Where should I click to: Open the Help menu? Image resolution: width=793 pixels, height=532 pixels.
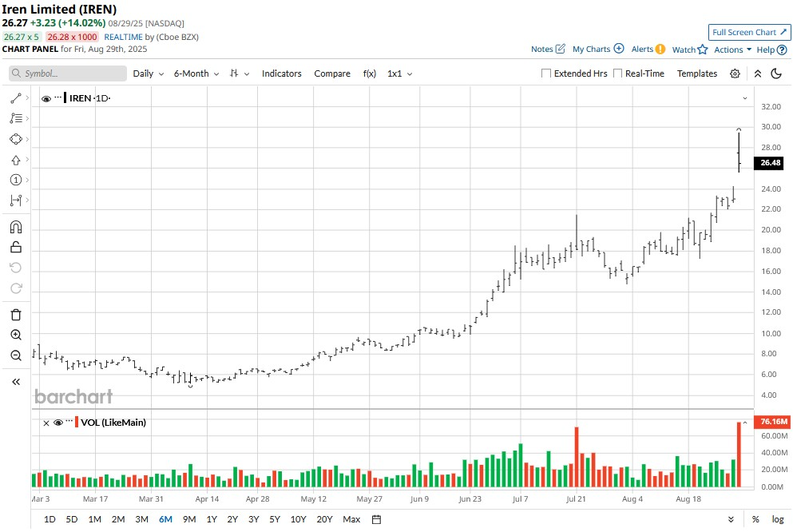(x=771, y=50)
